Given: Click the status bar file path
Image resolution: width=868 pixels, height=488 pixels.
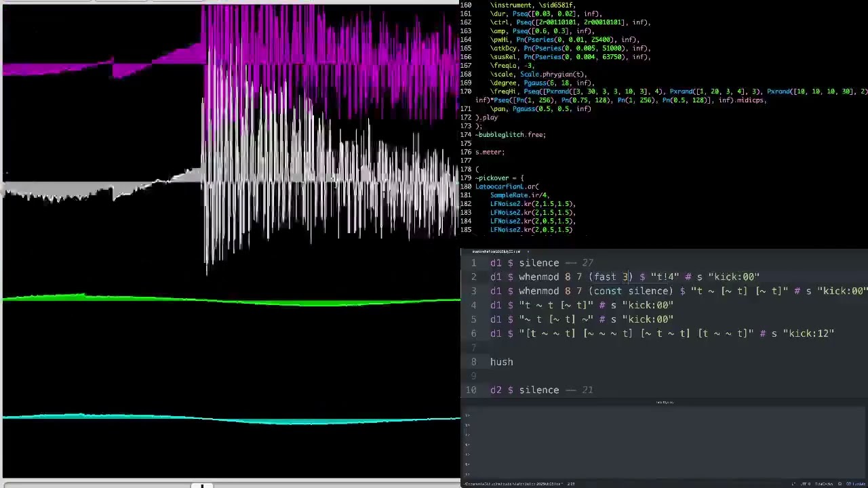Looking at the screenshot, I should pyautogui.click(x=514, y=484).
